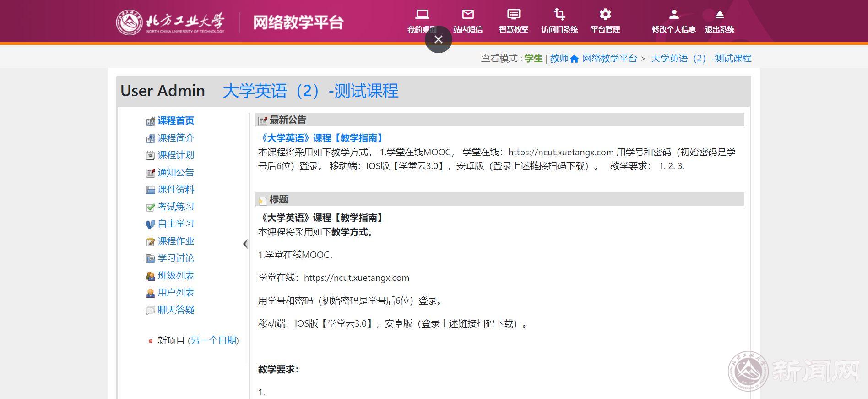Collapse the left sidebar with arrow
This screenshot has height=399, width=868.
point(245,244)
